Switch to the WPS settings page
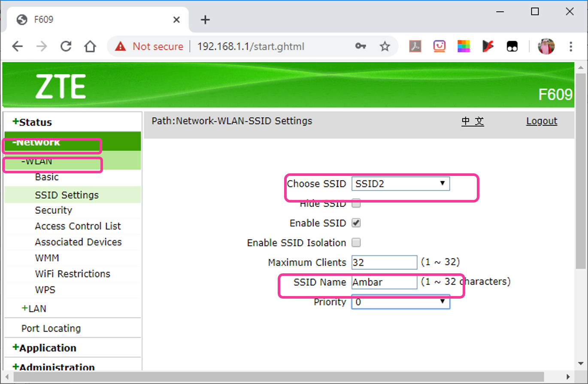 tap(45, 290)
